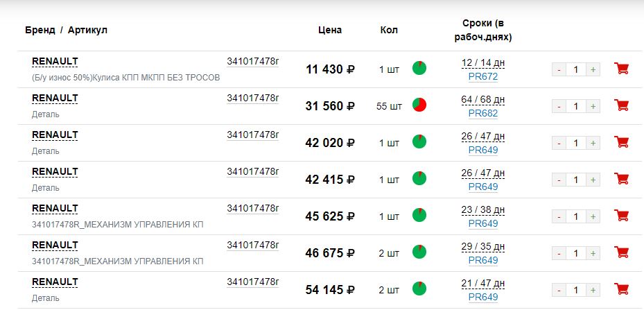
Task: Click the RENAULT brand in the first row
Action: coord(55,61)
